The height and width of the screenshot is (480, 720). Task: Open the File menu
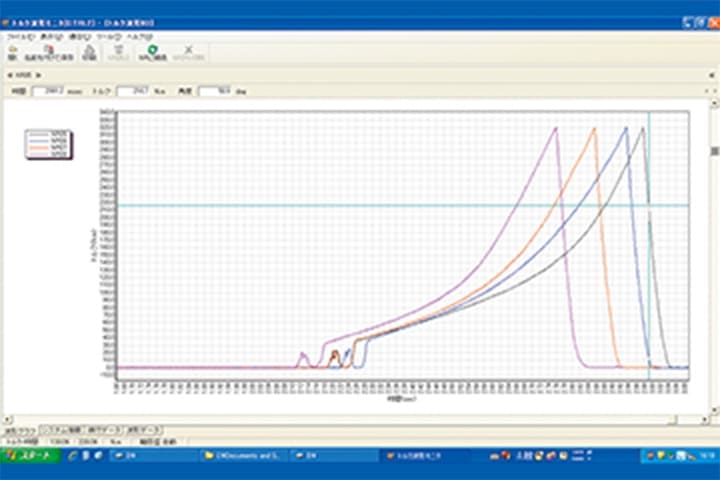click(19, 36)
